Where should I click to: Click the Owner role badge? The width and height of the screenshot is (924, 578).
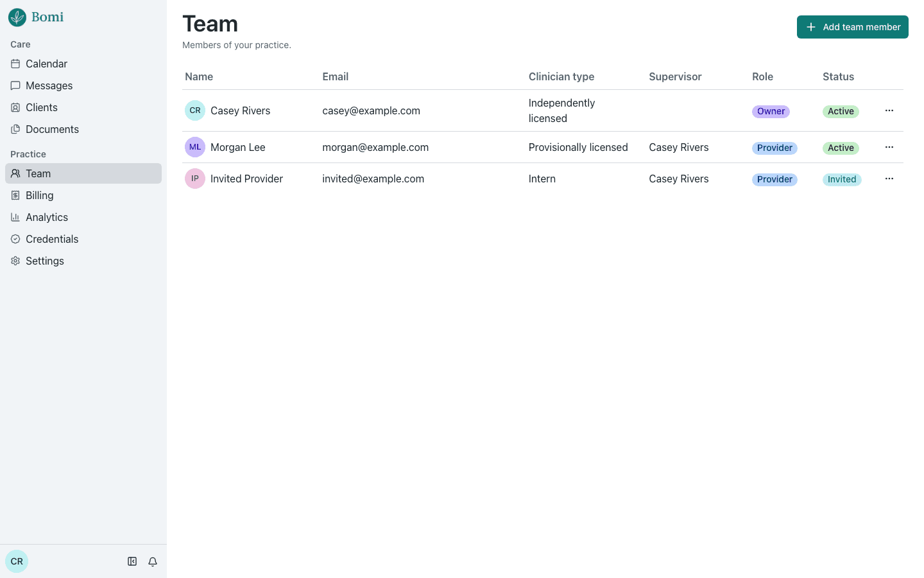[771, 111]
